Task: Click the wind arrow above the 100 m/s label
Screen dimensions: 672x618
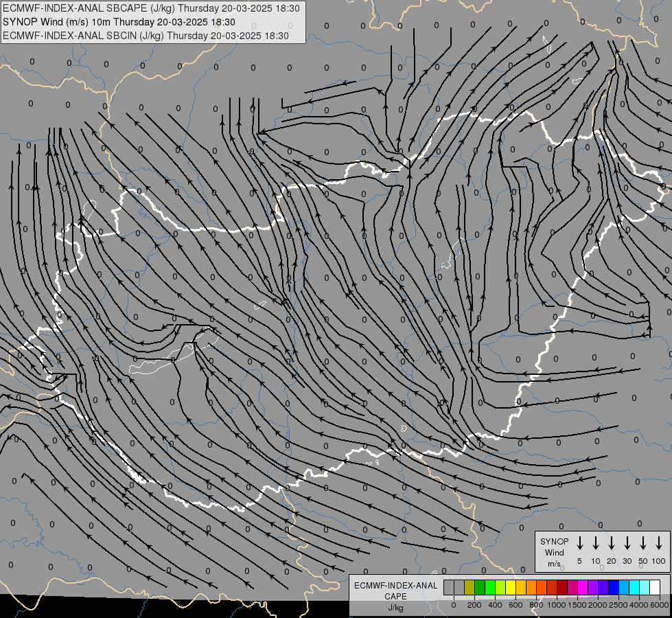Action: click(659, 543)
